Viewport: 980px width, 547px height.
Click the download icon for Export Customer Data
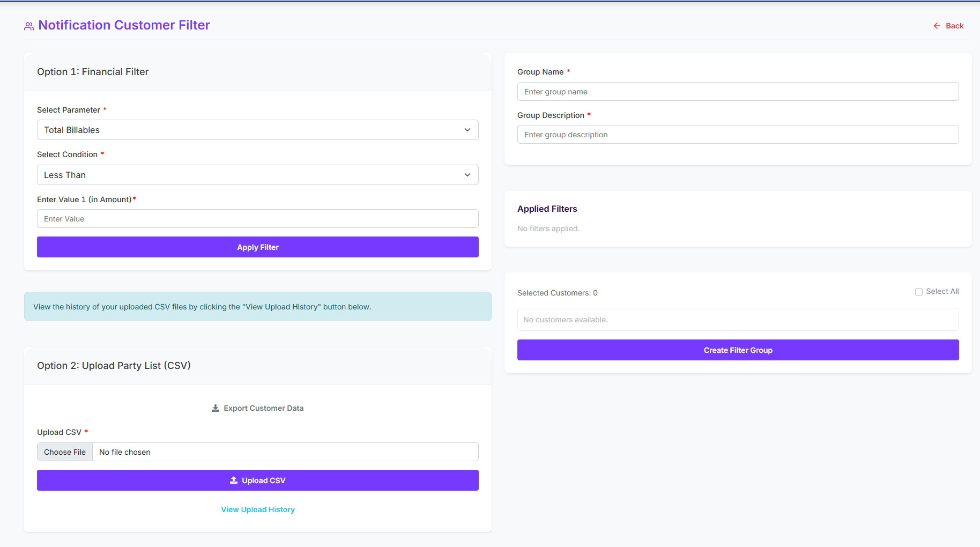216,408
